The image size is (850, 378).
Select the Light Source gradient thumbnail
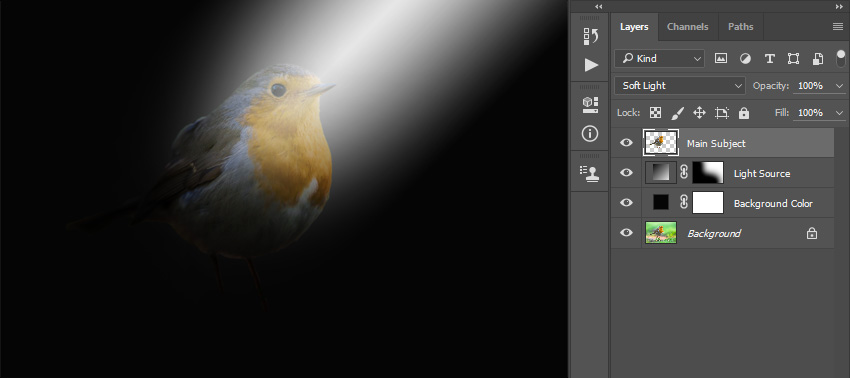click(x=661, y=172)
